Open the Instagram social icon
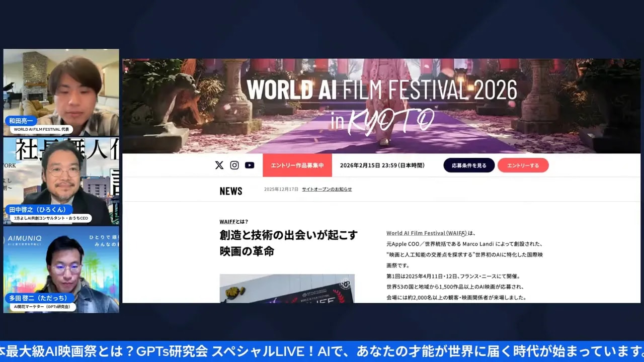 234,165
